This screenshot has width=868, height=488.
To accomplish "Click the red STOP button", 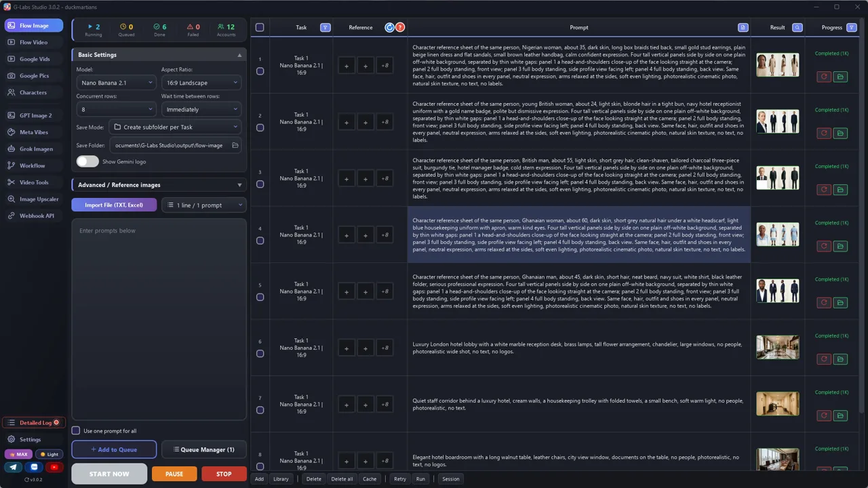I will 224,474.
